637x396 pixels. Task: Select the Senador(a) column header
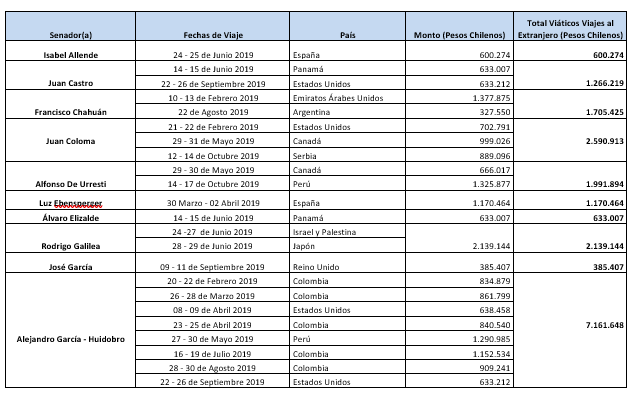point(71,26)
